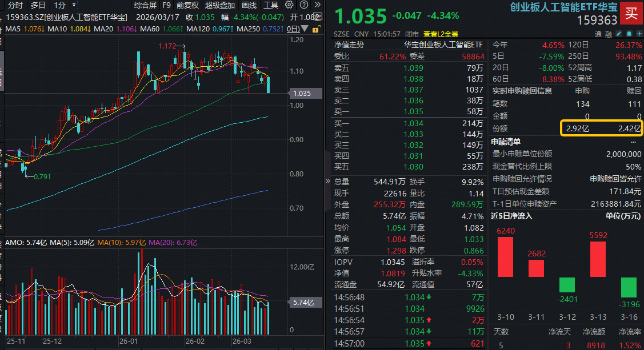Open the help question-mark icon beside the gear
644x350 pixels.
303,5
